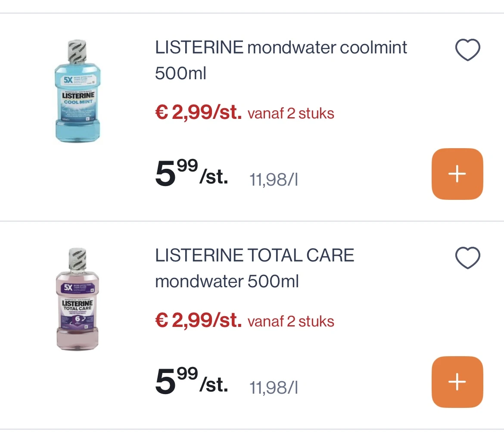Viewport: 504px width, 432px height.
Task: Select the heart outline beside coolmint 500ml
Action: tap(468, 49)
